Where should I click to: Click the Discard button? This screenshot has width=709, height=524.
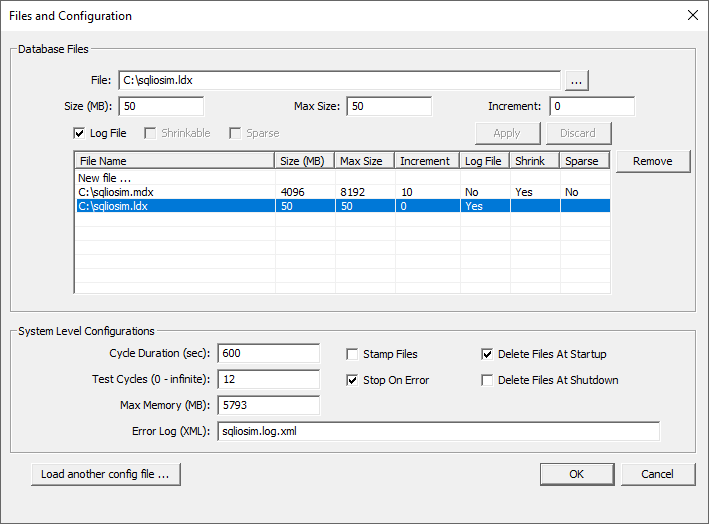(578, 133)
